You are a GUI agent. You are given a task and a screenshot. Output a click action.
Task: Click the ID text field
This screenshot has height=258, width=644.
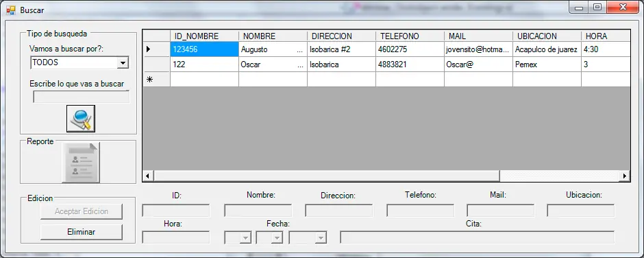pyautogui.click(x=176, y=211)
